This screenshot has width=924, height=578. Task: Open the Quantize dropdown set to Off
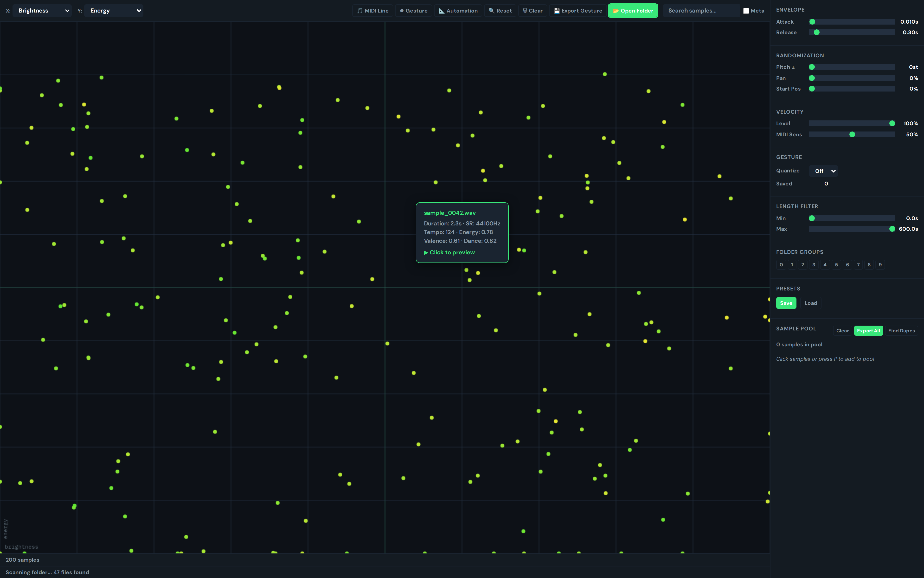[823, 171]
